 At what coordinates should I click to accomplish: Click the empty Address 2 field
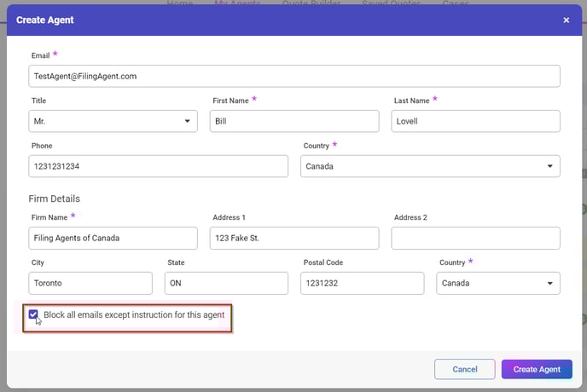[x=475, y=238]
